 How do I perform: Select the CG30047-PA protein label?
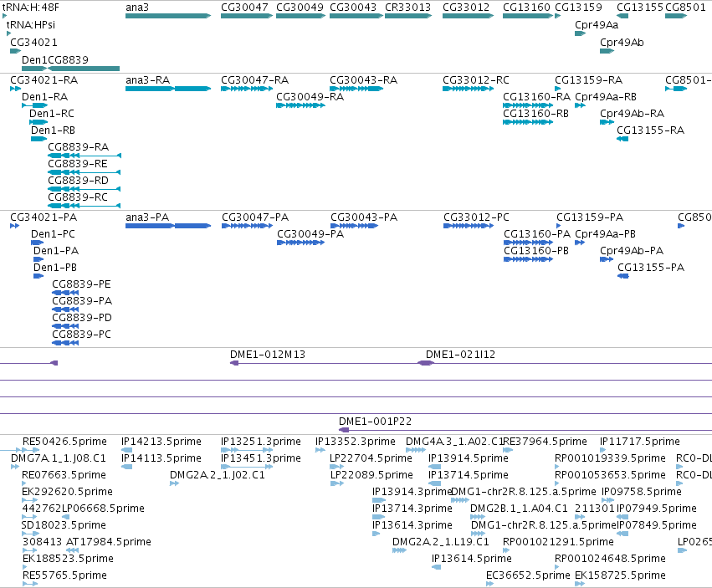coord(255,217)
